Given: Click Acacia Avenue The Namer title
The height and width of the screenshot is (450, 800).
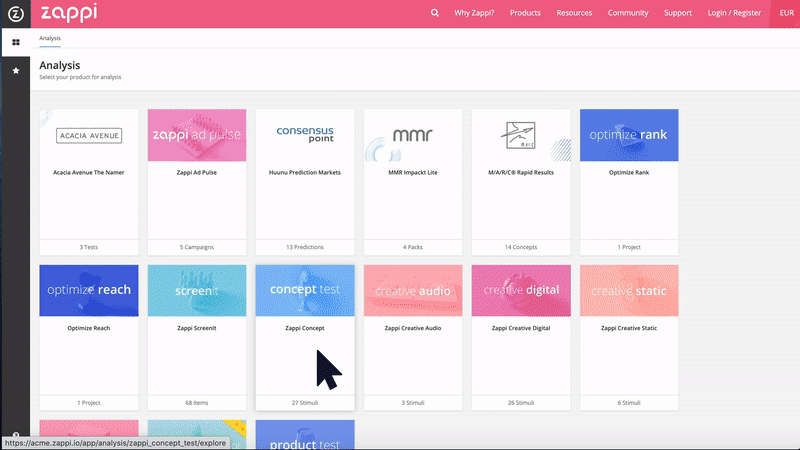Looking at the screenshot, I should coord(89,172).
